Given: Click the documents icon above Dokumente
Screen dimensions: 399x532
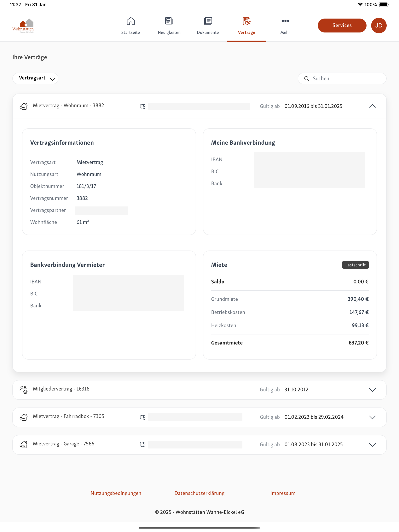Looking at the screenshot, I should 208,21.
